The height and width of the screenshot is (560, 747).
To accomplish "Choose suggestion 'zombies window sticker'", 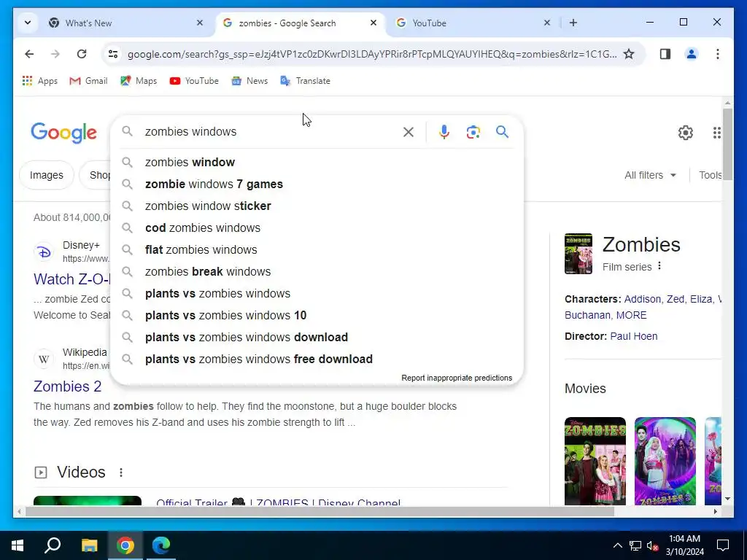I will [x=317, y=206].
